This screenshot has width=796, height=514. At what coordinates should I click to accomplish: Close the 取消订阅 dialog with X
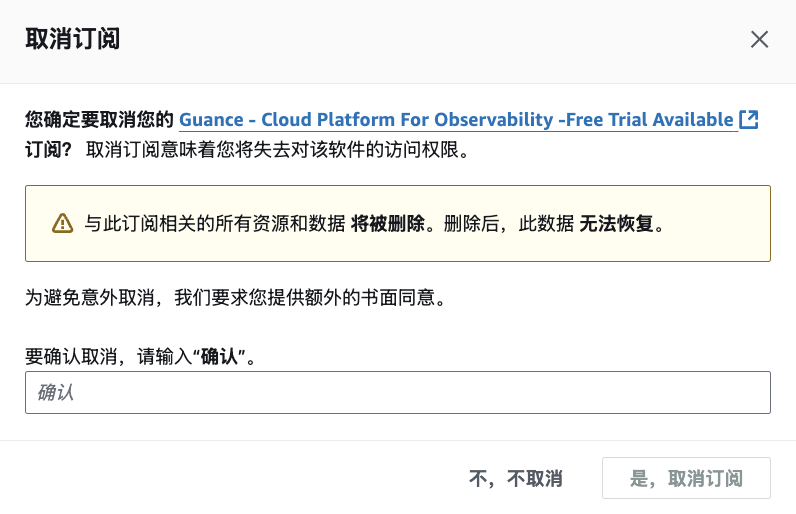[x=759, y=39]
